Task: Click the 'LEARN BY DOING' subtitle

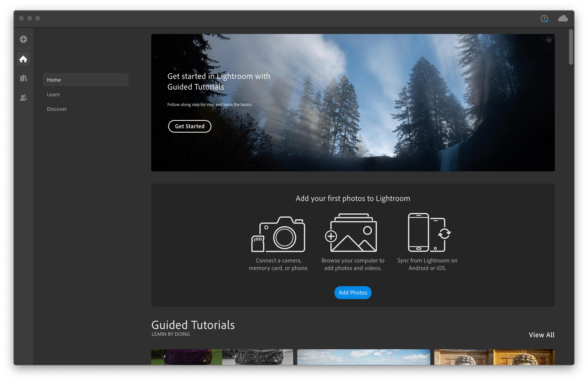Action: click(x=170, y=334)
